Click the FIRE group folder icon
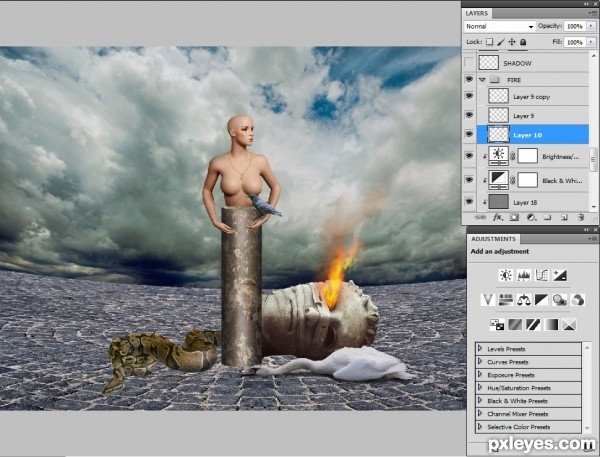The width and height of the screenshot is (600, 457). [x=495, y=80]
